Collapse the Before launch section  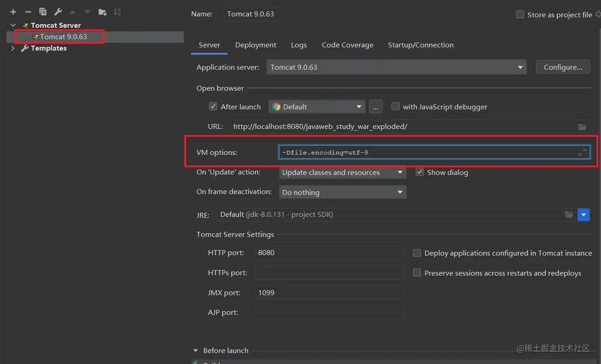[x=196, y=351]
